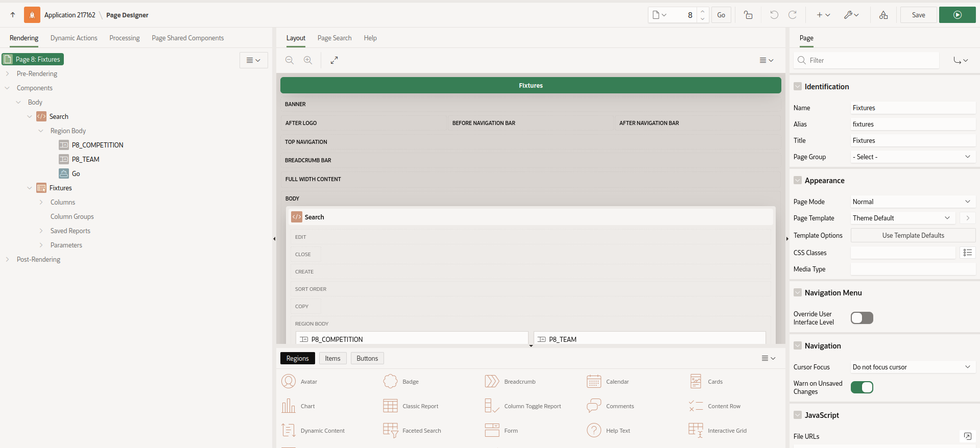Click the Run Page play button
The width and height of the screenshot is (980, 448).
coord(957,15)
